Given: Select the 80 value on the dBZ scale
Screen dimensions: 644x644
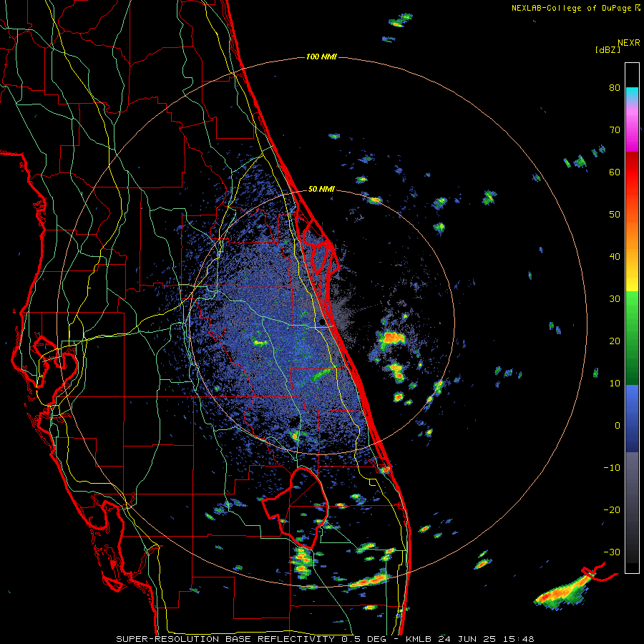Looking at the screenshot, I should tap(615, 88).
